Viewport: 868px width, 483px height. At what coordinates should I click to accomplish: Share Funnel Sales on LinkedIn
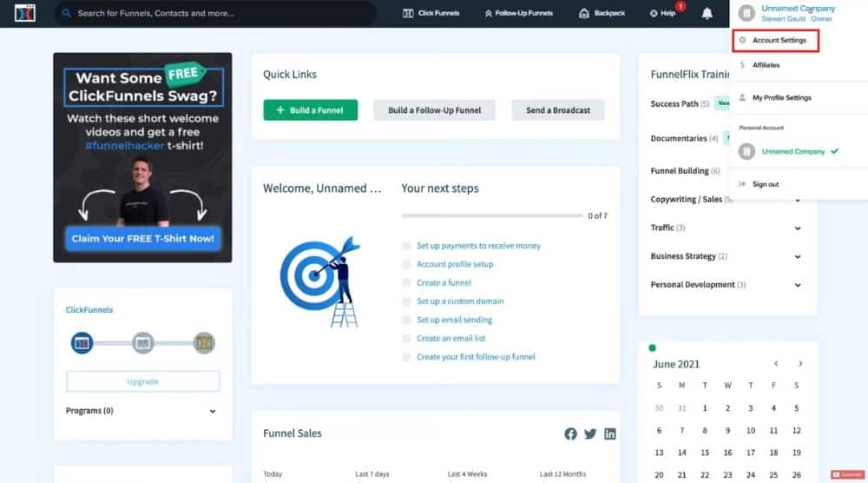pyautogui.click(x=610, y=433)
